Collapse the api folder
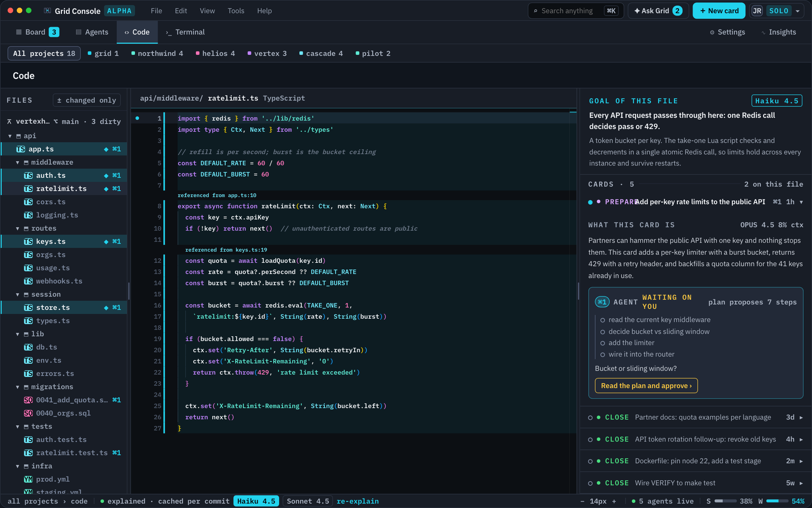Image resolution: width=812 pixels, height=508 pixels. [x=10, y=136]
